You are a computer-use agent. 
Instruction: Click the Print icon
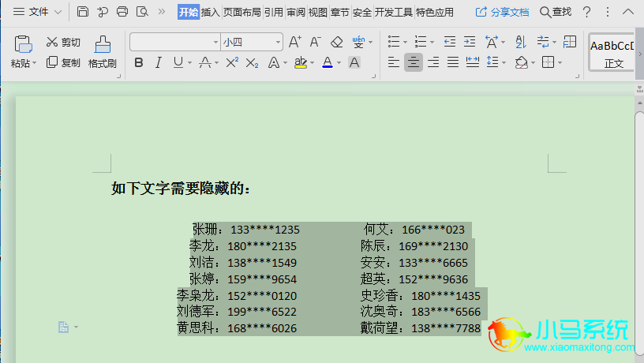tap(122, 12)
